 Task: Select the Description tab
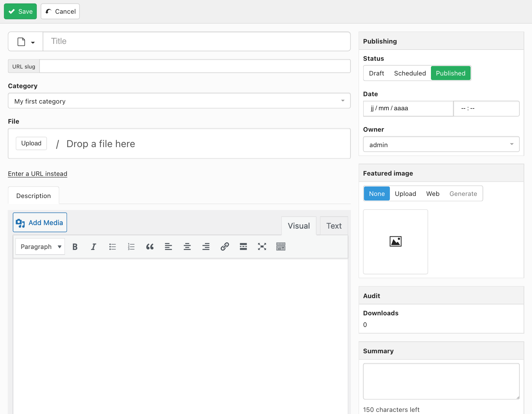pos(34,196)
